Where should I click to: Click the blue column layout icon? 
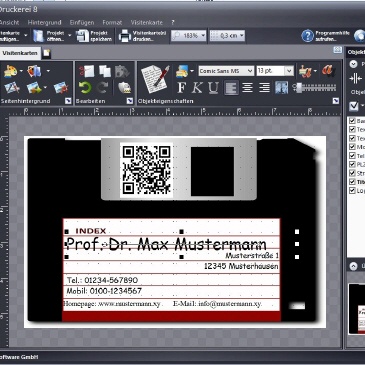(x=281, y=88)
